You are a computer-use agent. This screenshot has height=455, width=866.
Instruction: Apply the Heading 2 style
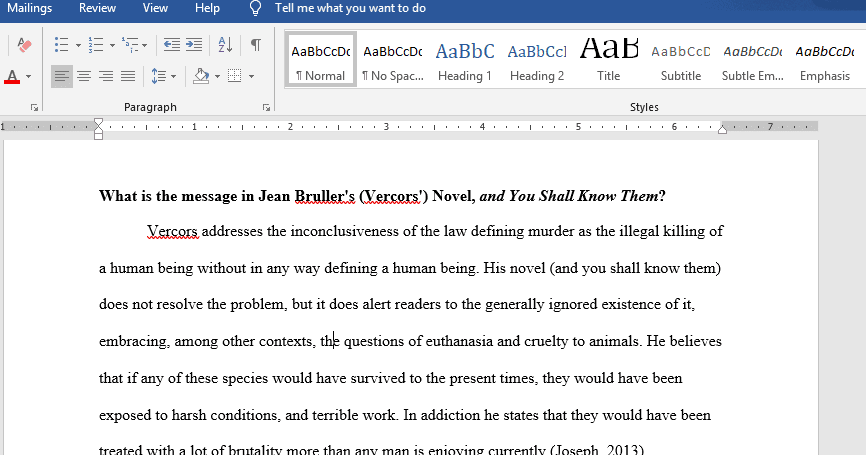click(x=537, y=60)
